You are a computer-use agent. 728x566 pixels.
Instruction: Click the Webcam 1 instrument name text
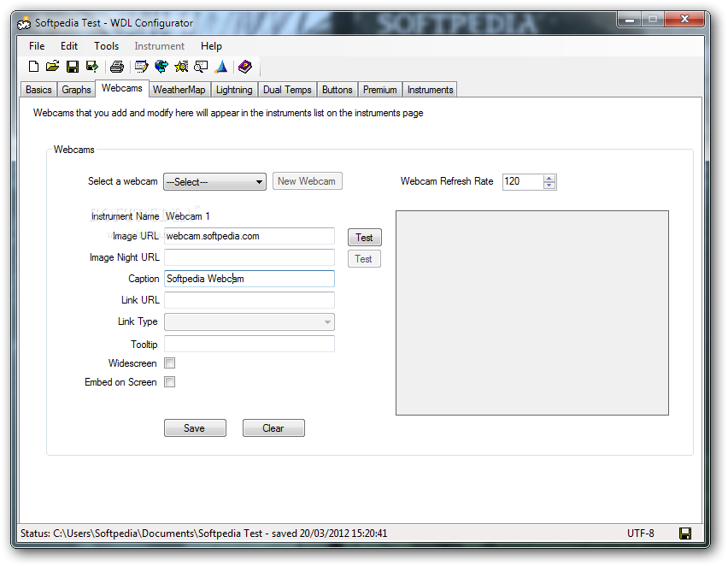click(x=188, y=216)
